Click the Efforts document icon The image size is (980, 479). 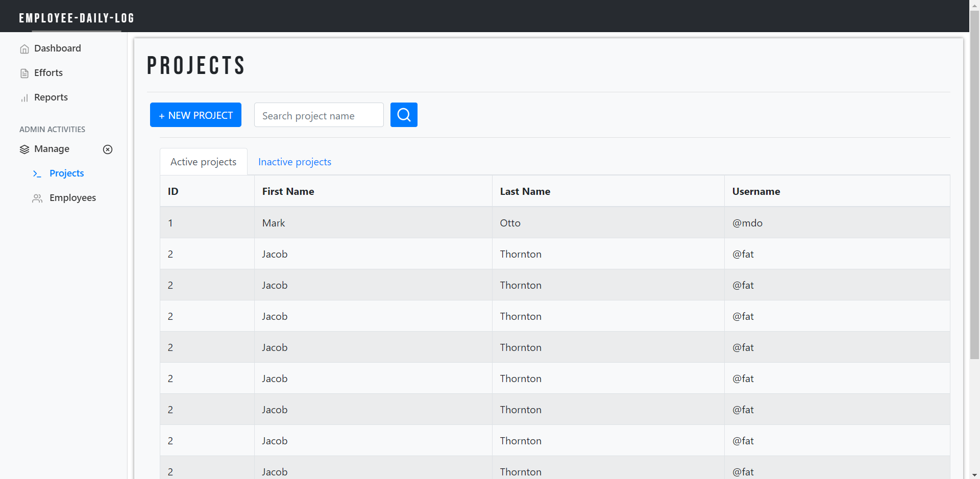point(24,73)
